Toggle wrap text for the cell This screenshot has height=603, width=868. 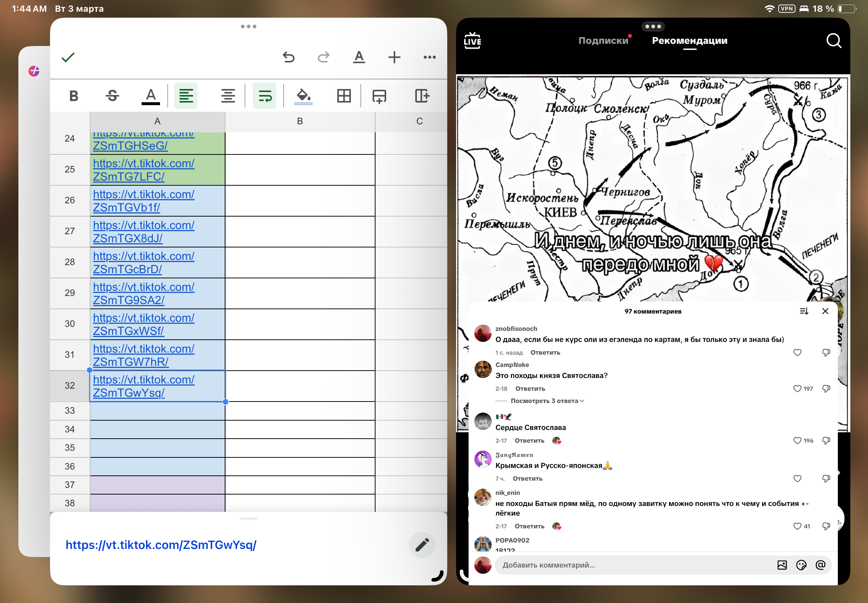[x=264, y=96]
